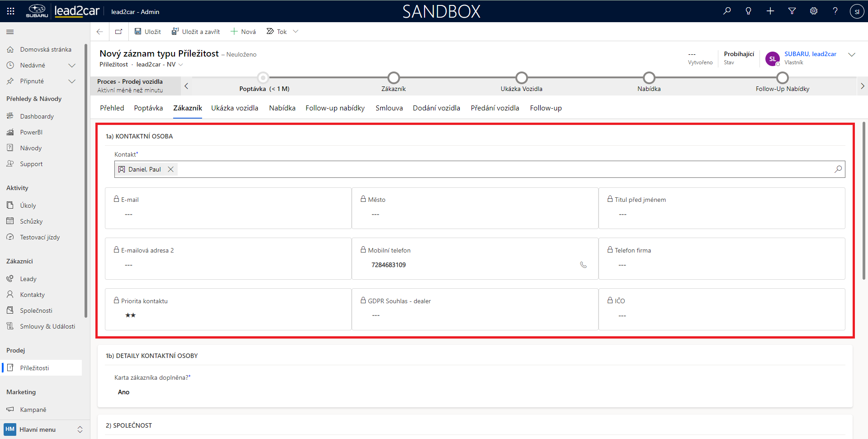
Task: Click the advanced filter funnel icon
Action: pyautogui.click(x=792, y=11)
